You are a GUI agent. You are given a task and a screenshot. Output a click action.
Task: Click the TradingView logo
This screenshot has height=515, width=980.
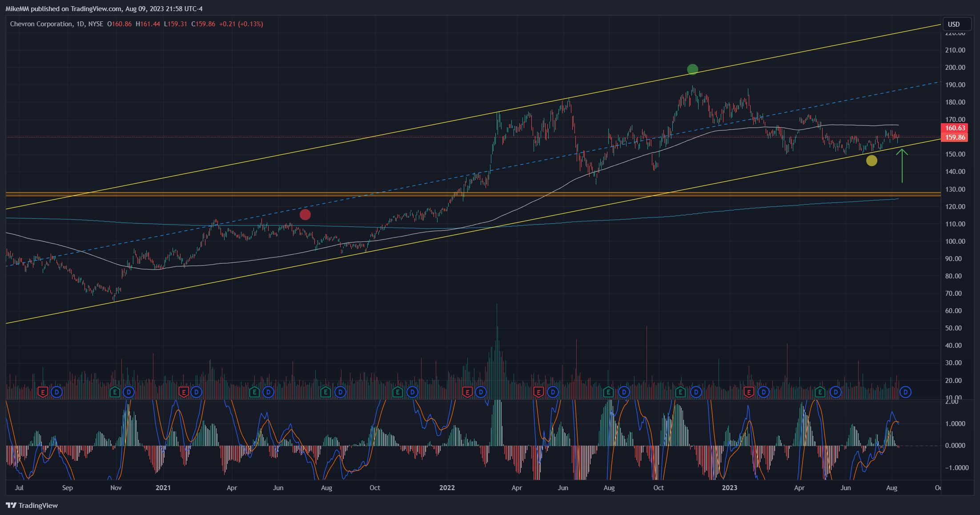(32, 505)
